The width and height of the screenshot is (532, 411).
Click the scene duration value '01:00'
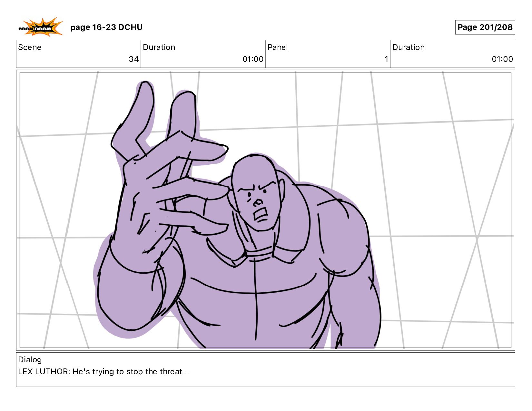coord(253,59)
